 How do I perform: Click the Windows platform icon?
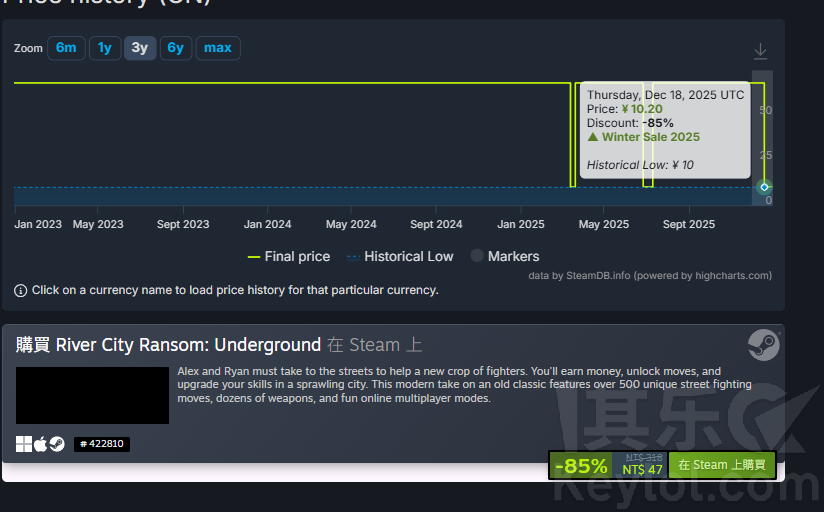[24, 444]
